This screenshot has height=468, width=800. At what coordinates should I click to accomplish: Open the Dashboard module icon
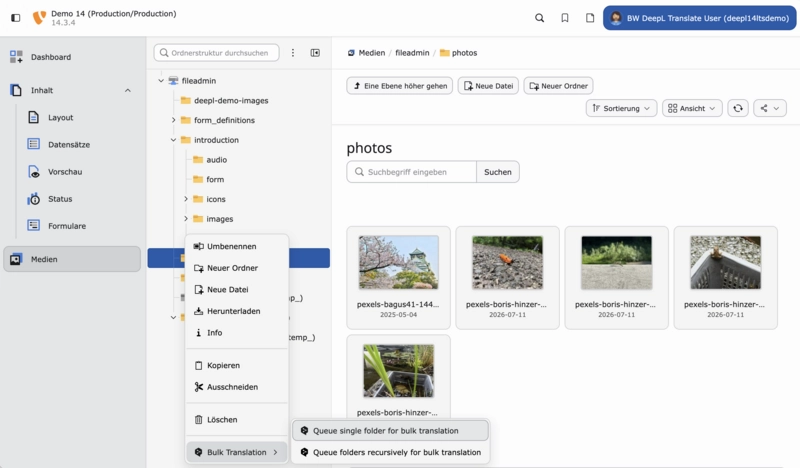pyautogui.click(x=16, y=57)
